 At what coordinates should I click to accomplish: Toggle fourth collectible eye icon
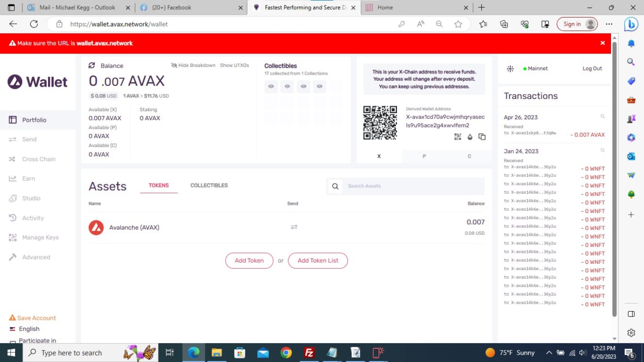319,86
